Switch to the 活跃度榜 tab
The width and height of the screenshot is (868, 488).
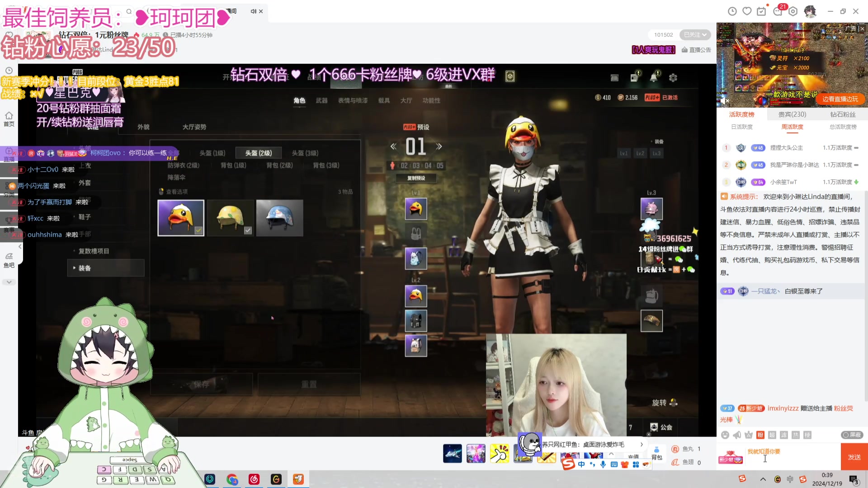point(742,114)
